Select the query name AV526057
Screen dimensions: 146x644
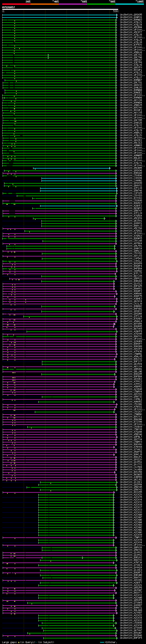tap(8, 7)
